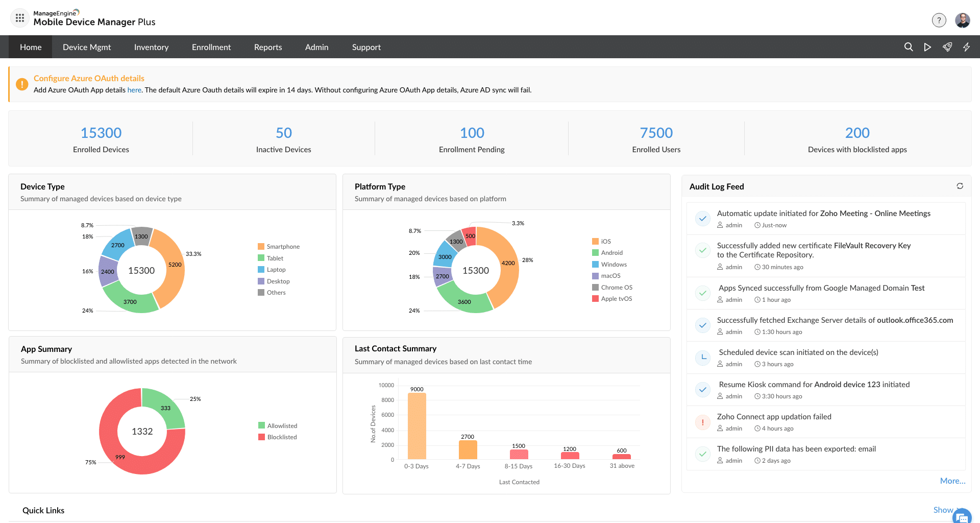The width and height of the screenshot is (980, 523).
Task: Click the 'here' link for Azure OAuth
Action: tap(134, 90)
